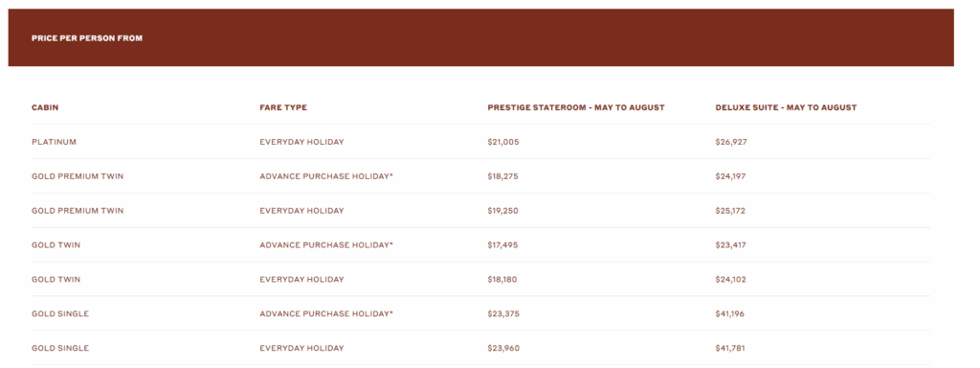
Task: Click the $18,275 stateroom price
Action: pyautogui.click(x=503, y=176)
